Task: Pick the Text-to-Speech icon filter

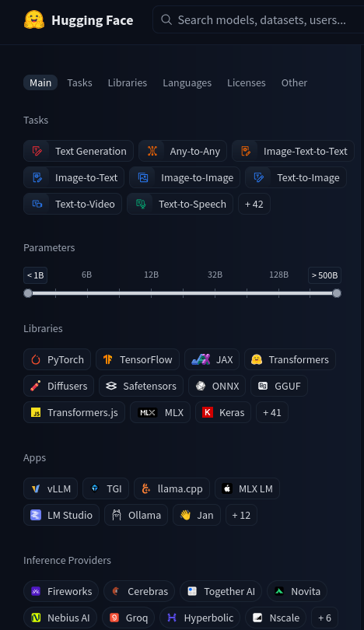Action: click(x=141, y=204)
